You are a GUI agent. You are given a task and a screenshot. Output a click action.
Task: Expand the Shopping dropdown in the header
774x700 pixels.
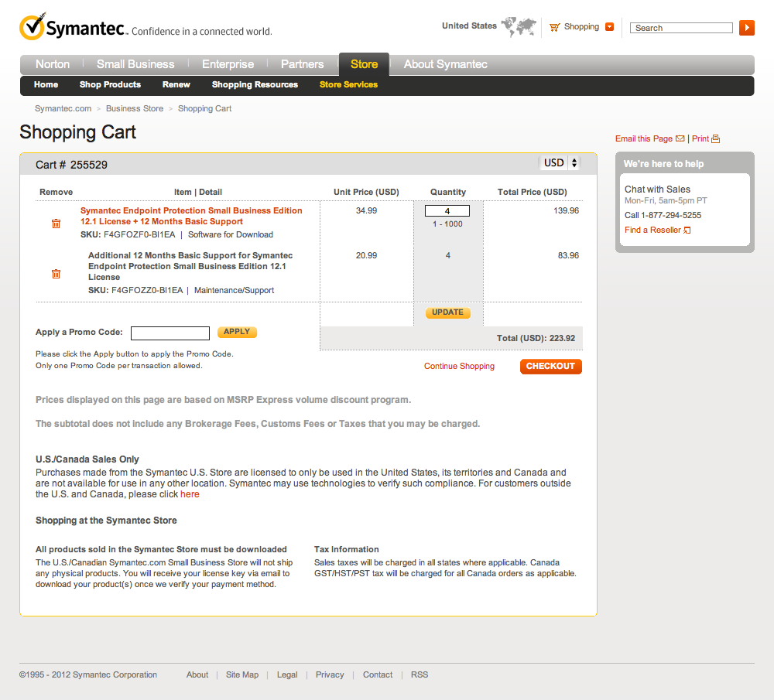(610, 26)
